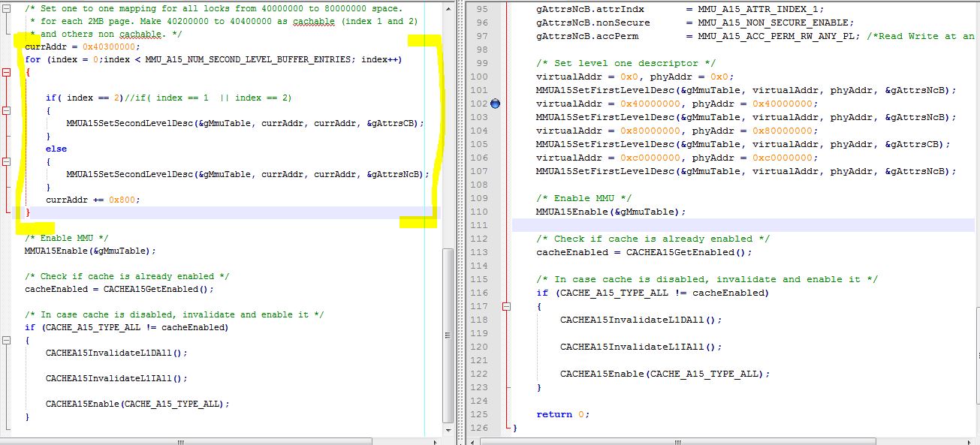Click the currAddr = 0x40300000 line

click(83, 47)
